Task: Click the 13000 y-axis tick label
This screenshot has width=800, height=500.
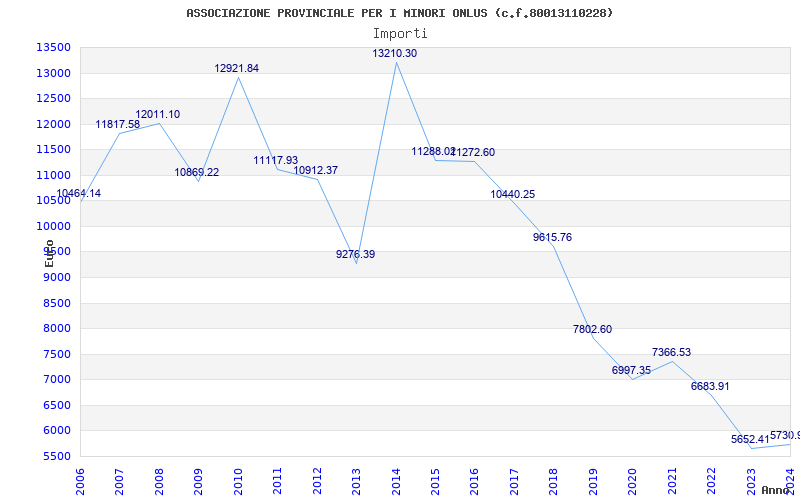Action: point(53,73)
